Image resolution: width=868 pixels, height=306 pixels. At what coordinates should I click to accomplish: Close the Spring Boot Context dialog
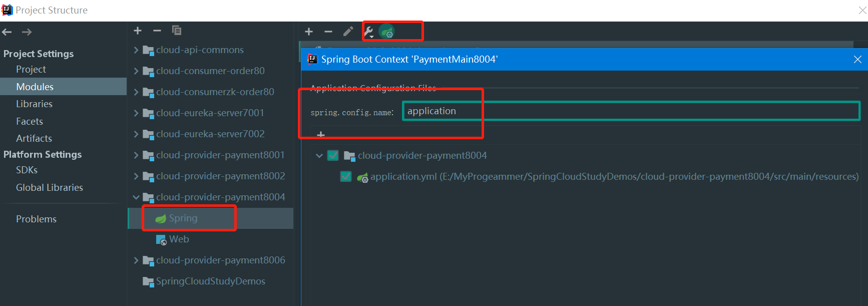click(x=857, y=59)
